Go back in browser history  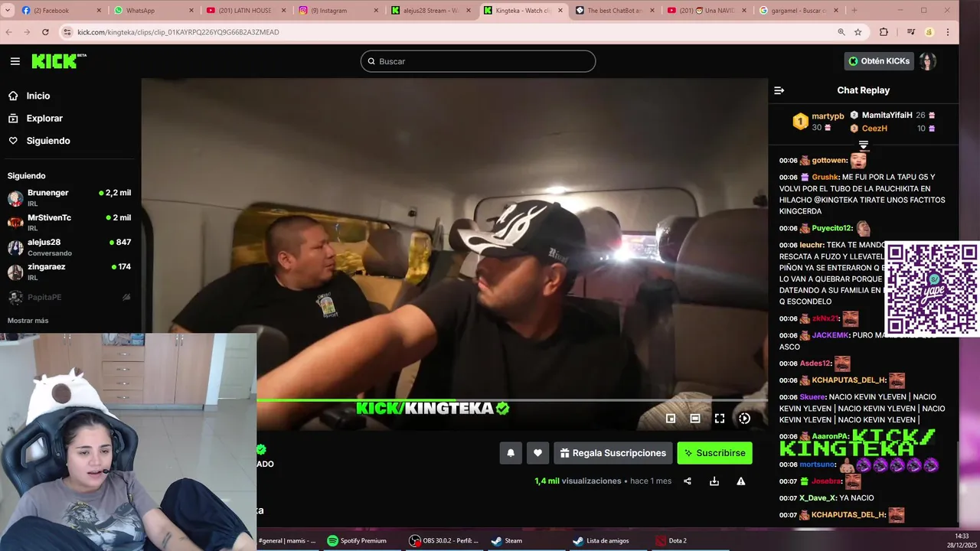pos(9,32)
